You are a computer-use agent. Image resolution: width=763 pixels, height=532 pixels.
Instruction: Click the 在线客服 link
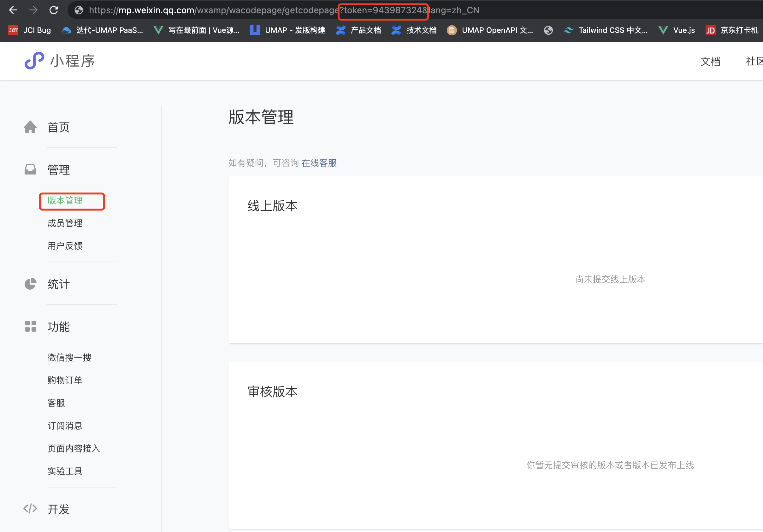[x=319, y=163]
